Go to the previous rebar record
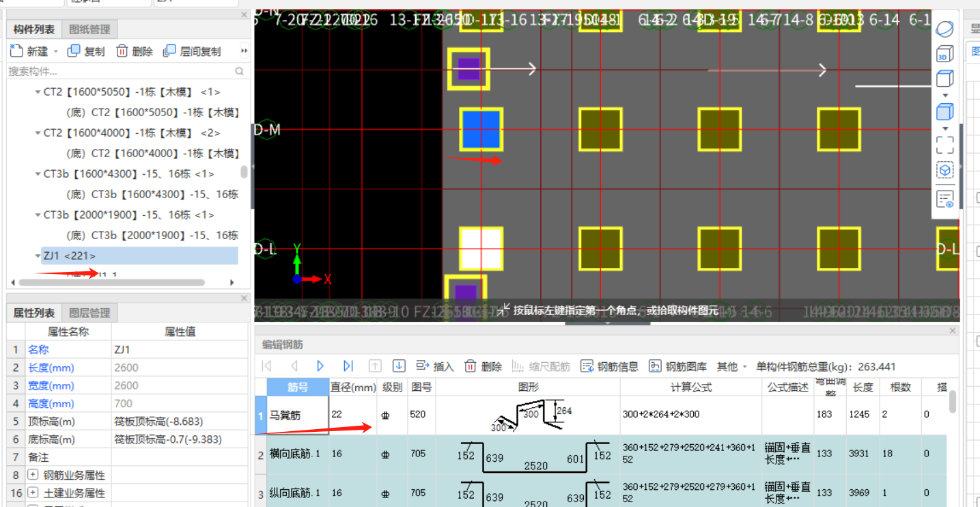This screenshot has width=980, height=507. [294, 366]
